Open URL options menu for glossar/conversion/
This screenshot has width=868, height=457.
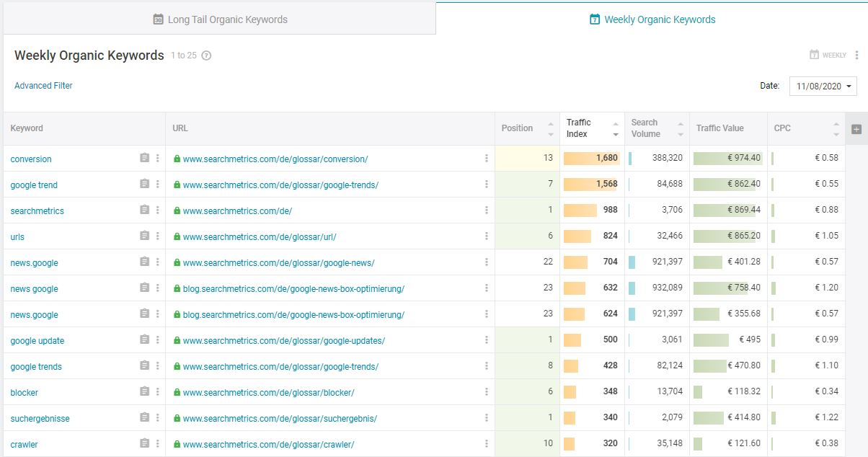coord(487,159)
